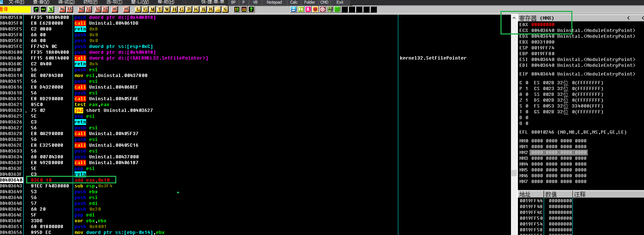Open Patches window with yellow P icon
Viewport: 644px width, 235px height.
tap(189, 9)
